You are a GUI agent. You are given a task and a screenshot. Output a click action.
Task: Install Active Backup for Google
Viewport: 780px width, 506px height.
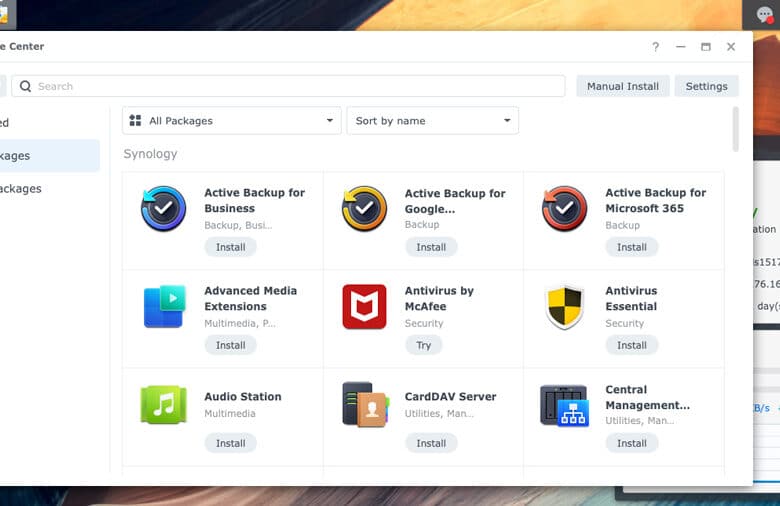(431, 247)
